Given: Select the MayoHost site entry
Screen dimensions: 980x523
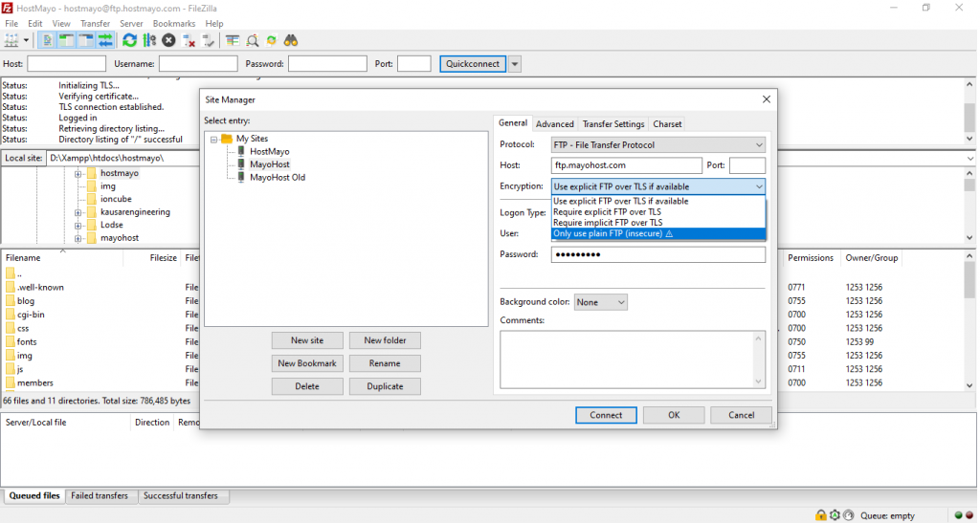Looking at the screenshot, I should (269, 164).
